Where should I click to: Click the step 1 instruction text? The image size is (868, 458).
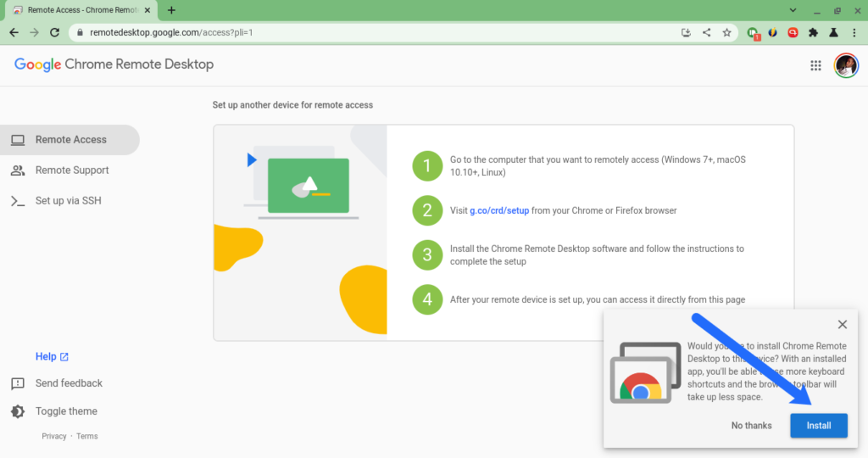(x=598, y=165)
